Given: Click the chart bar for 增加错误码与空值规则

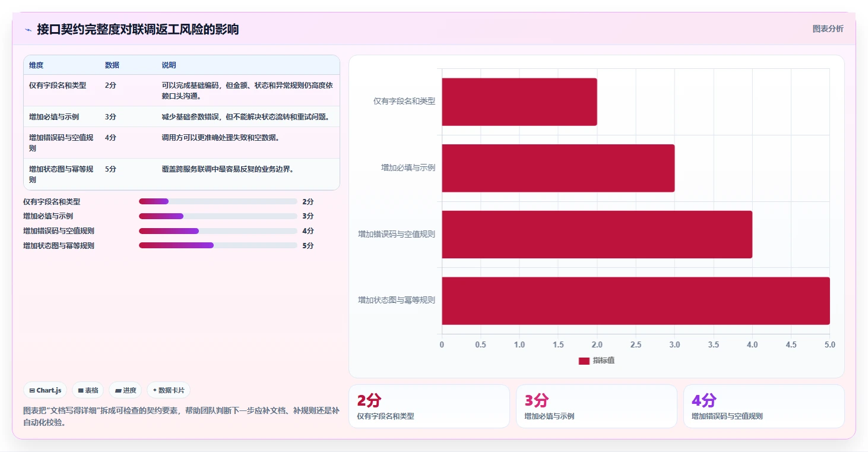Looking at the screenshot, I should coord(597,234).
